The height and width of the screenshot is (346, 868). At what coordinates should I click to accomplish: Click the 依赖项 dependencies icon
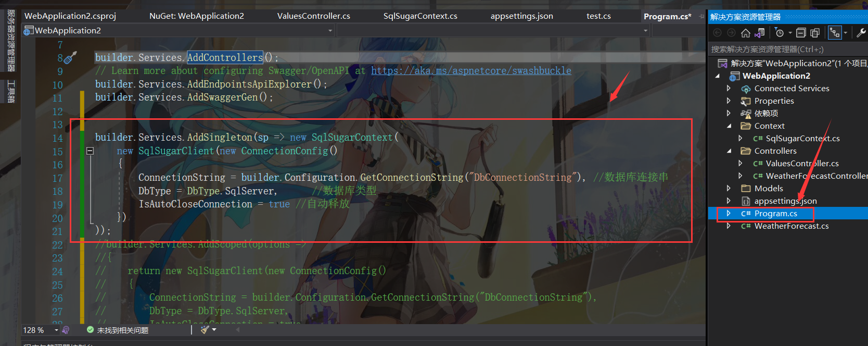click(746, 114)
